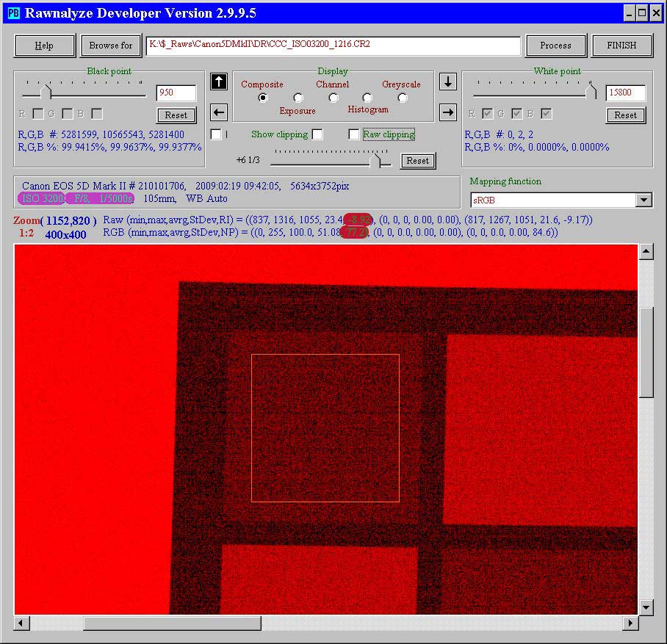Image resolution: width=667 pixels, height=644 pixels.
Task: Click the raw file path input field
Action: point(333,46)
